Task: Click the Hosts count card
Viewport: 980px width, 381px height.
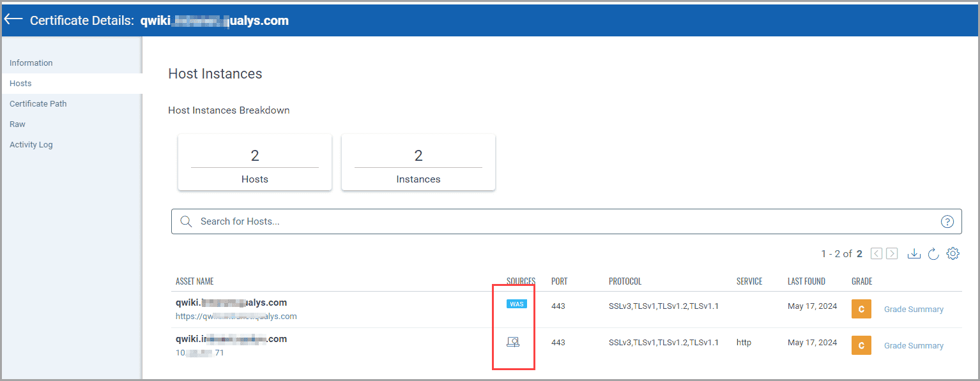Action: [x=254, y=162]
